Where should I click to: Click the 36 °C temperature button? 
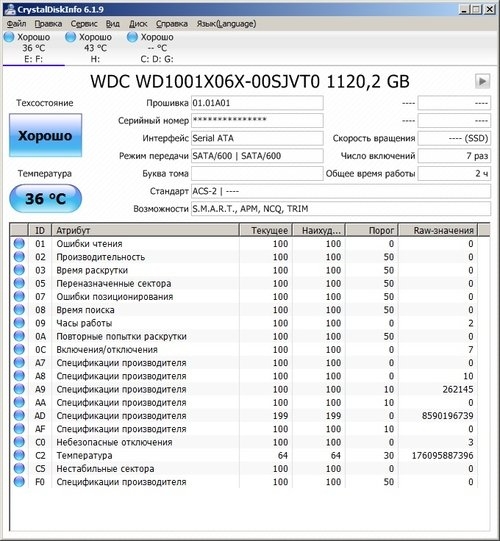(x=46, y=199)
